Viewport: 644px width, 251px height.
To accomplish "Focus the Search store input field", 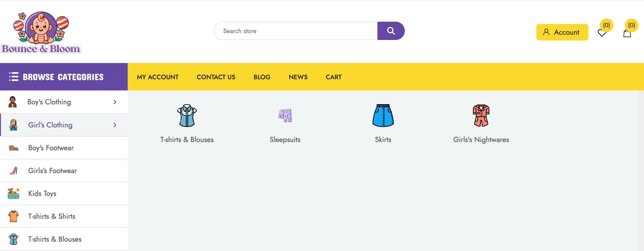I will (x=296, y=31).
